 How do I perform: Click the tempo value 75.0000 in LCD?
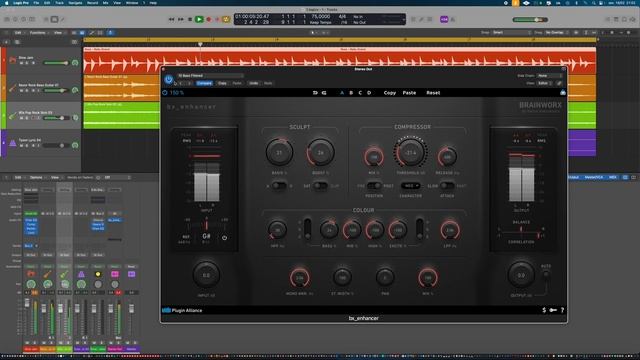[x=321, y=17]
